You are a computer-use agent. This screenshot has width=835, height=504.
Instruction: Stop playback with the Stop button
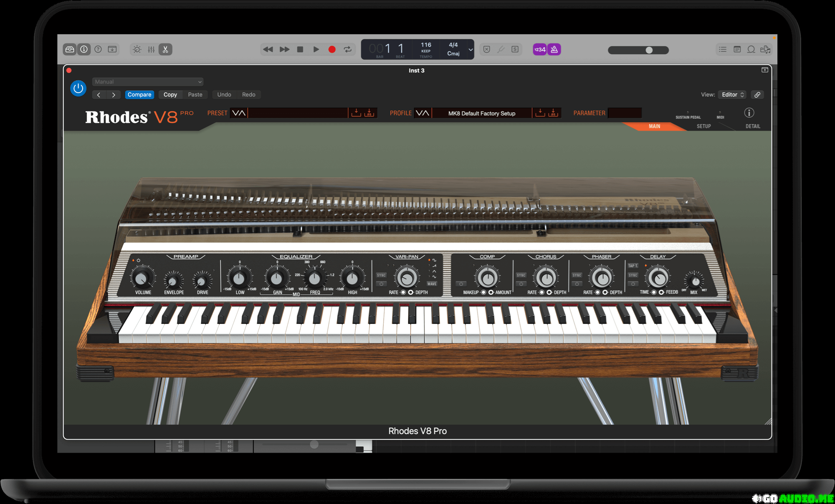pyautogui.click(x=300, y=49)
